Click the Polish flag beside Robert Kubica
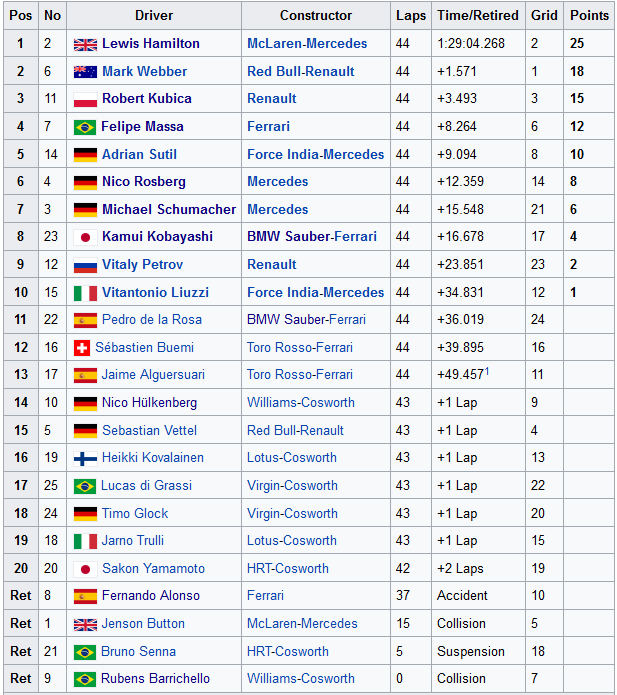617x695 pixels. click(85, 99)
